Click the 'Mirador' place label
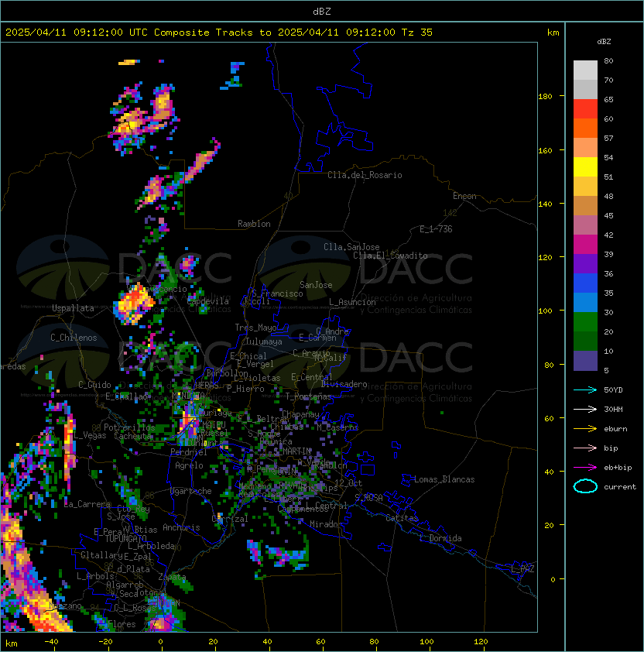 coord(326,524)
